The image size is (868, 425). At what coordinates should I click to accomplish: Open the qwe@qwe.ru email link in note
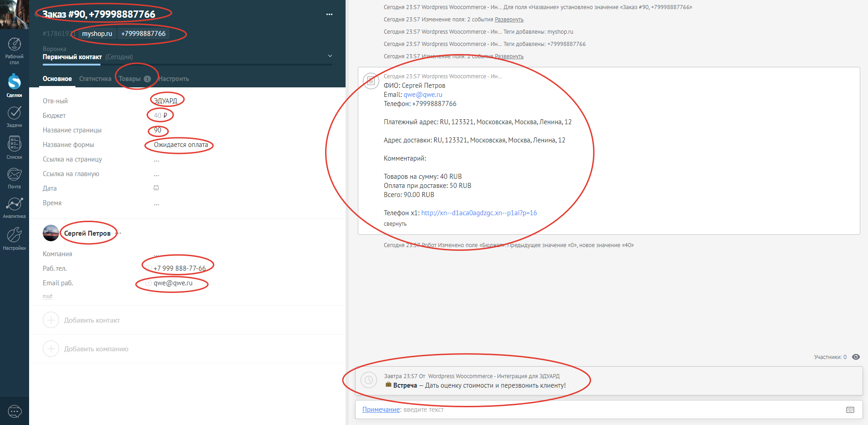pos(423,95)
